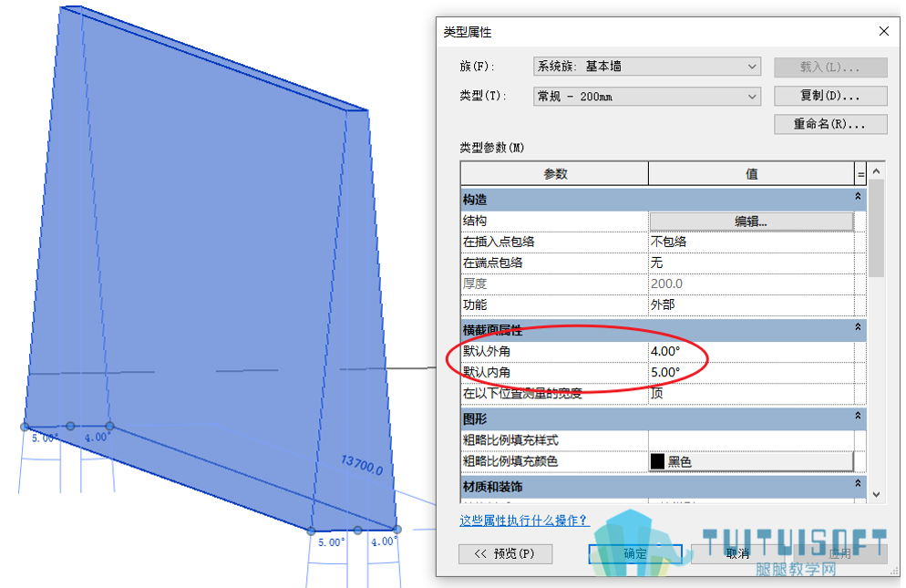
Task: Collapse the 材质和装饰 section
Action: coord(858,483)
